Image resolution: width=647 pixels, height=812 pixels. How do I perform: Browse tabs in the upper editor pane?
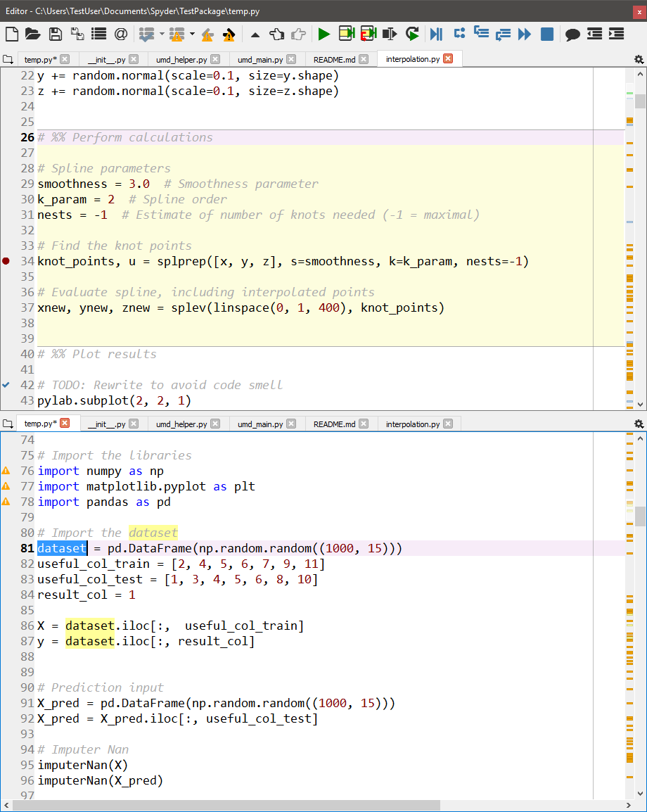pos(8,60)
